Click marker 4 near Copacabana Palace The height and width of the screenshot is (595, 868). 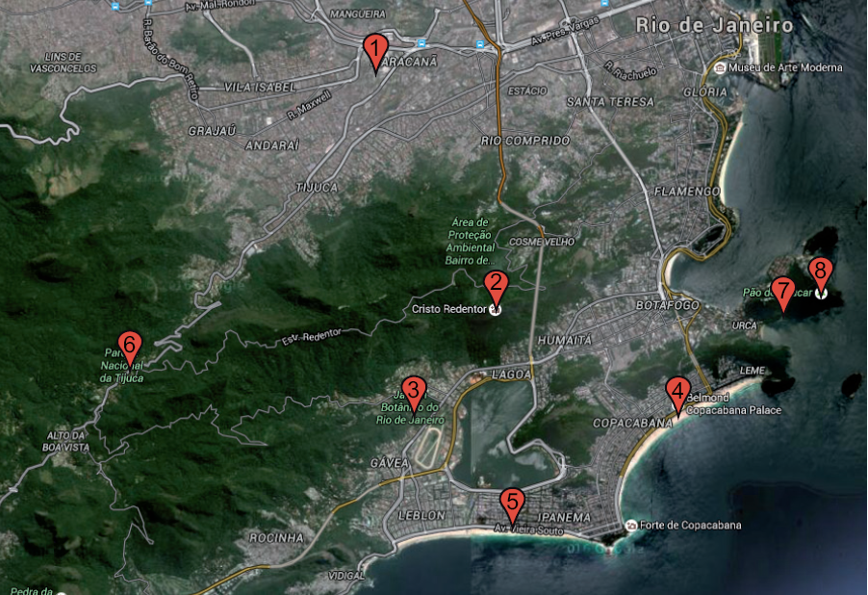coord(677,394)
